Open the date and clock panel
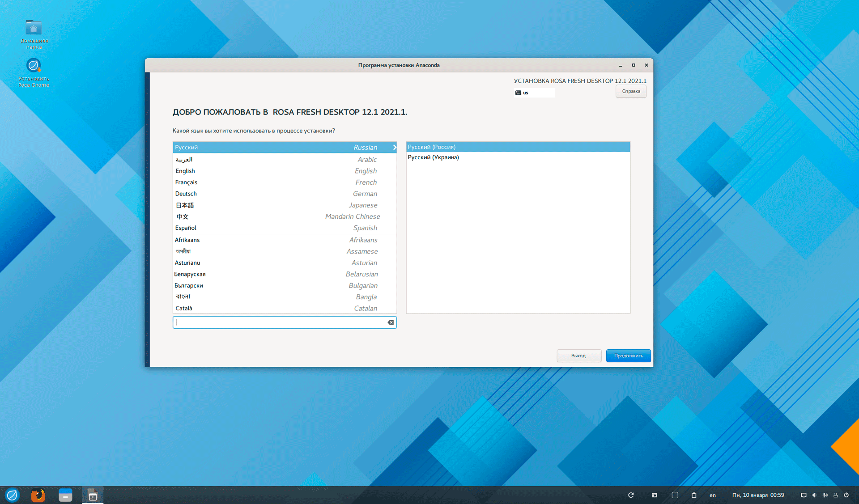The height and width of the screenshot is (504, 859). click(758, 495)
